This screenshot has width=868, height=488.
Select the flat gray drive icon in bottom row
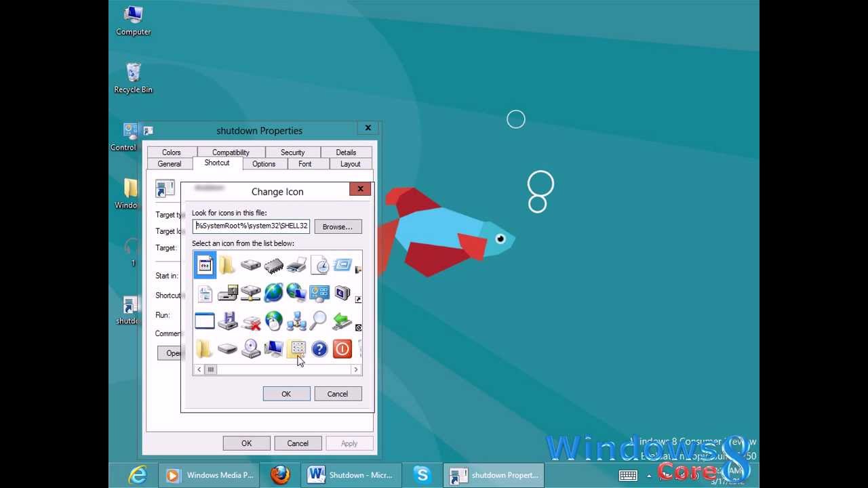(227, 349)
